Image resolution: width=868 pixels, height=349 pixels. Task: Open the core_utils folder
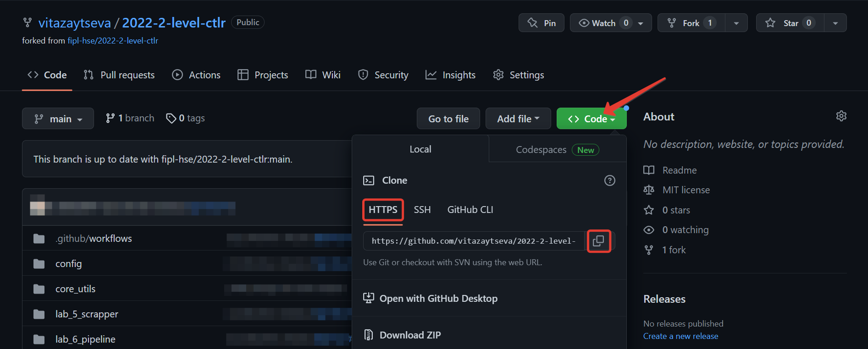(76, 289)
